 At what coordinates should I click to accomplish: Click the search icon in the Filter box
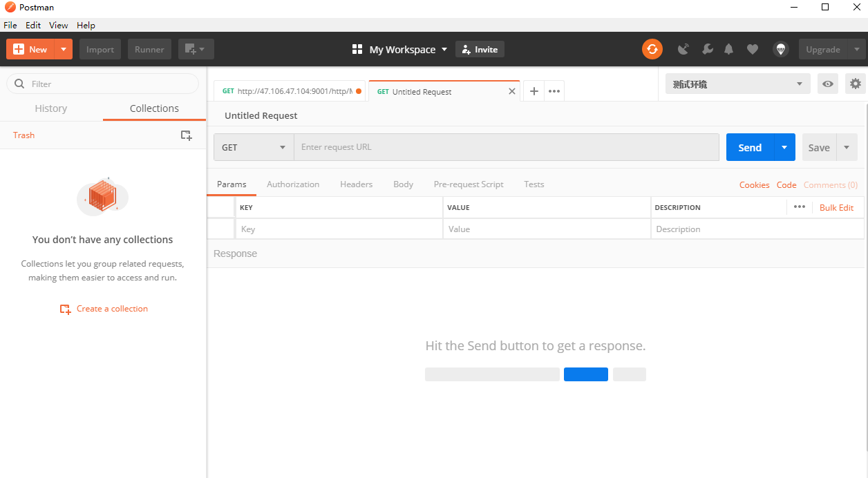pos(19,84)
